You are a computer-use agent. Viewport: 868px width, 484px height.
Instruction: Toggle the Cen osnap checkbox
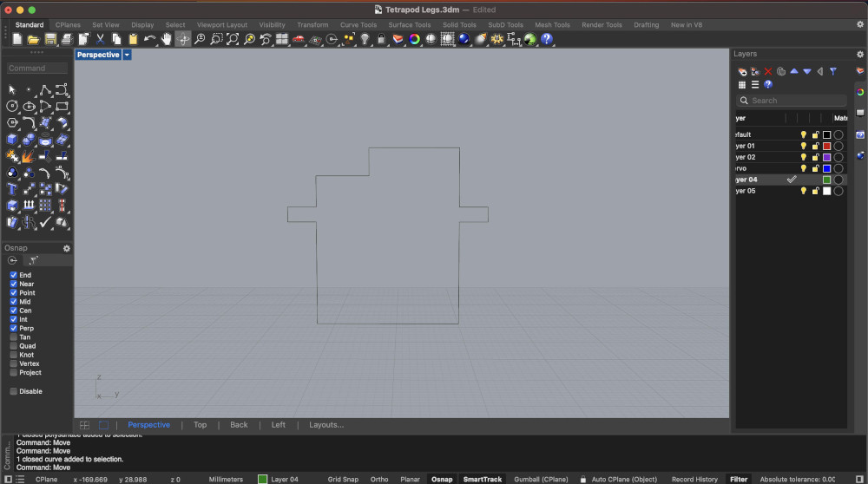[13, 311]
